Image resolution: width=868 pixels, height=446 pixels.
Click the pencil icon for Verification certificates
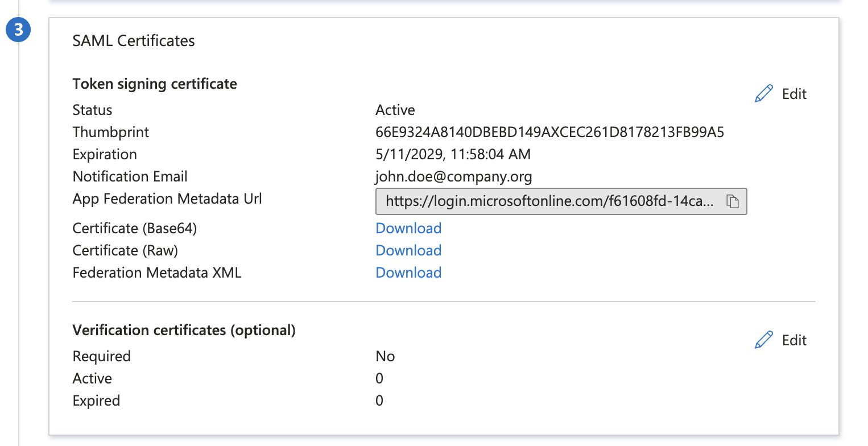(x=764, y=340)
